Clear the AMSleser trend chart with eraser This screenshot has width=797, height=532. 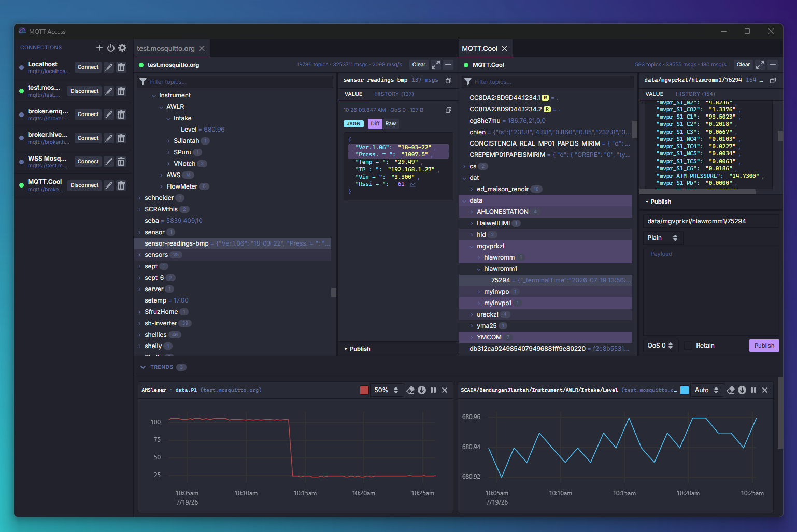(410, 390)
